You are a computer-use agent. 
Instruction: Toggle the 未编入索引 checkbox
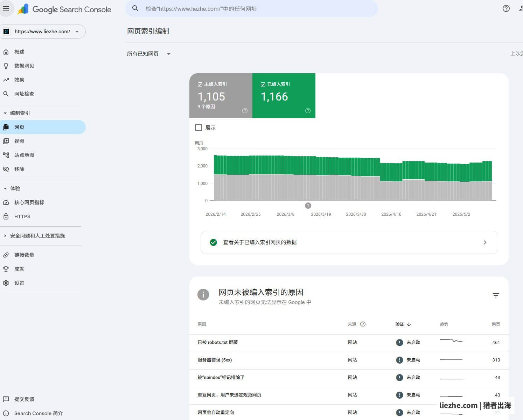200,84
